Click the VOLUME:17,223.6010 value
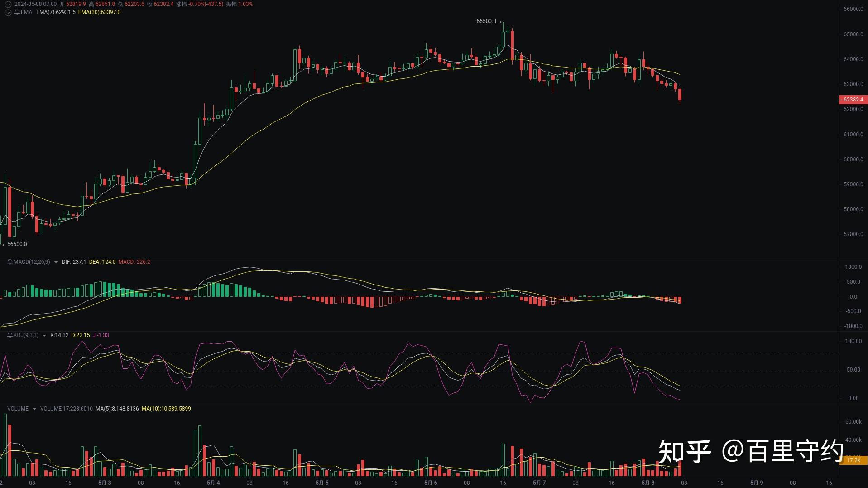The image size is (868, 488). (66, 409)
